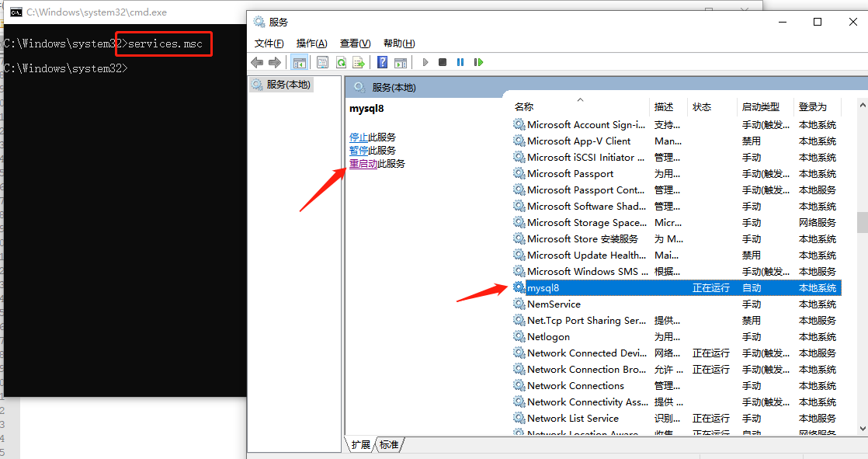Select Net.Tcp Port Sharing Service row
This screenshot has height=459, width=868.
(x=676, y=320)
